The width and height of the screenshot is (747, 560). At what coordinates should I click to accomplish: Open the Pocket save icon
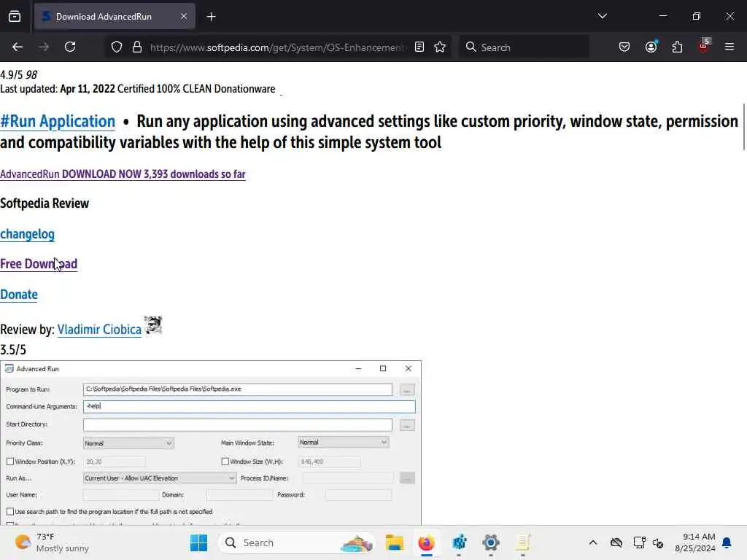pos(624,47)
